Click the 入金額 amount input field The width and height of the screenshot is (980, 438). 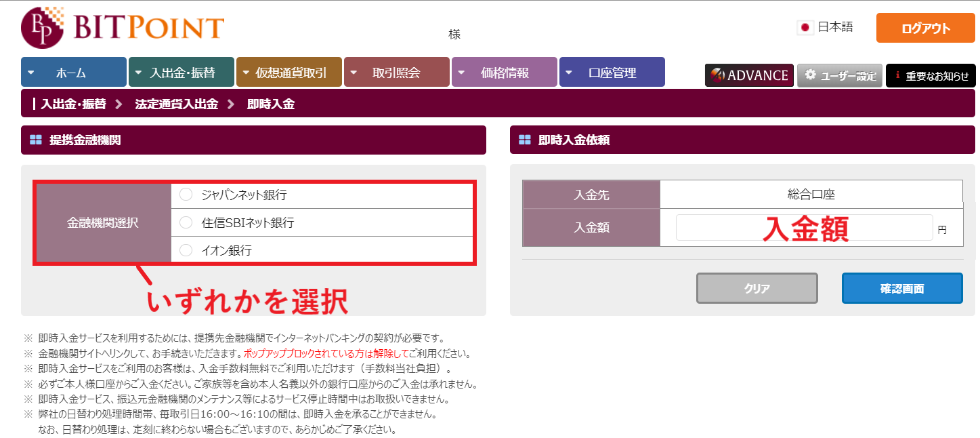[805, 228]
